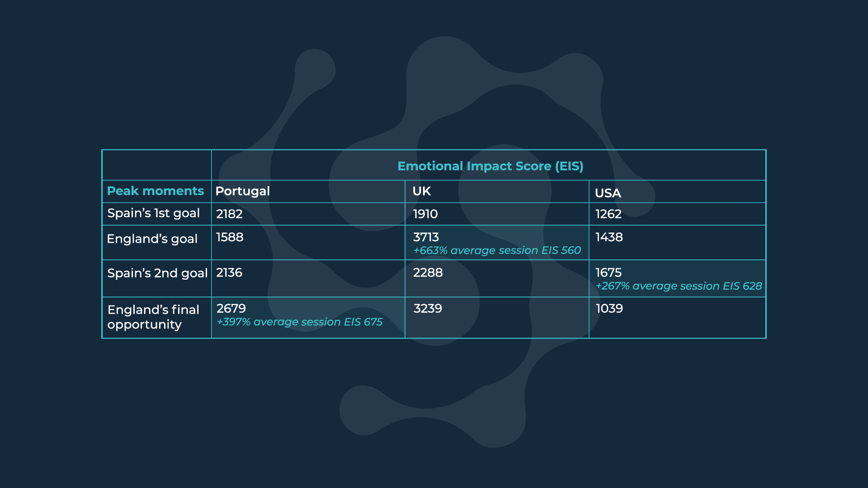Click UK value 3239
This screenshot has height=488, width=868.
point(428,309)
